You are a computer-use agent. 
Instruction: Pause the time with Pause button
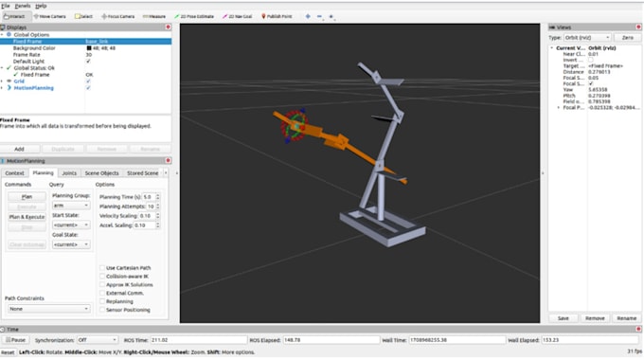[x=15, y=340]
